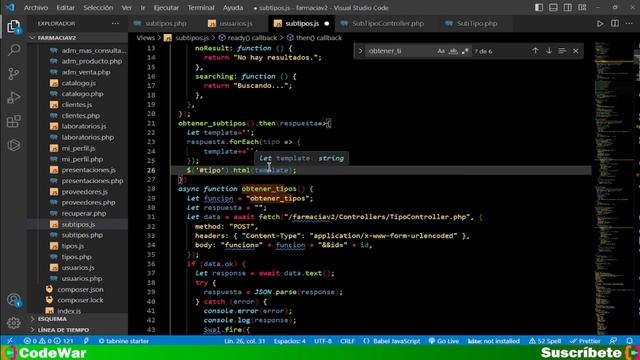This screenshot has width=640, height=360.
Task: Split the editor to the right
Action: click(615, 24)
